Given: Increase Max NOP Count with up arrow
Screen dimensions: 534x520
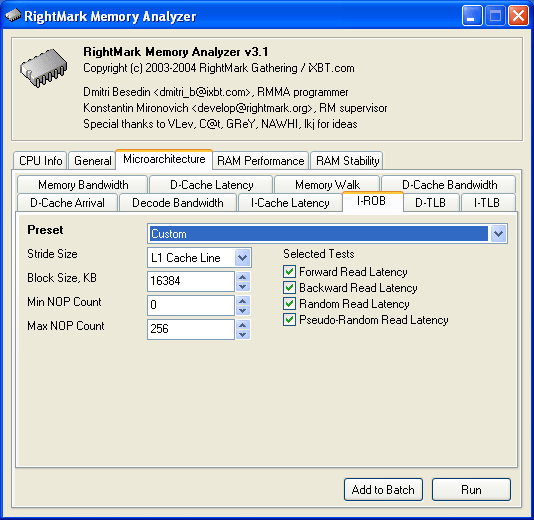Looking at the screenshot, I should click(243, 325).
